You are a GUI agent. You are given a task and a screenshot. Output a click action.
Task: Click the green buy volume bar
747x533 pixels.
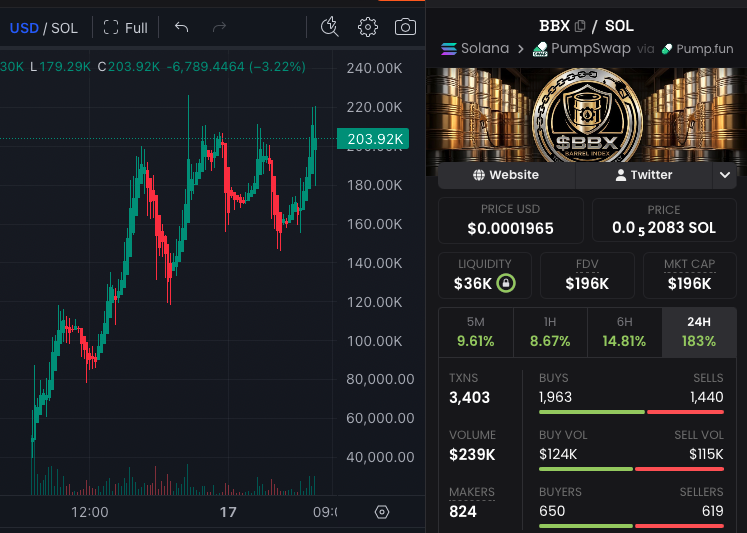tap(586, 469)
